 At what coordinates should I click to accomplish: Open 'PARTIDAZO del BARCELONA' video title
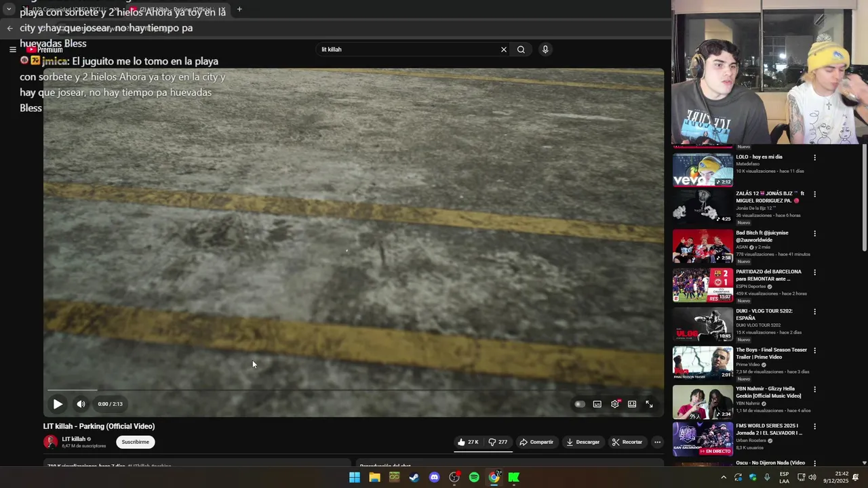point(769,275)
